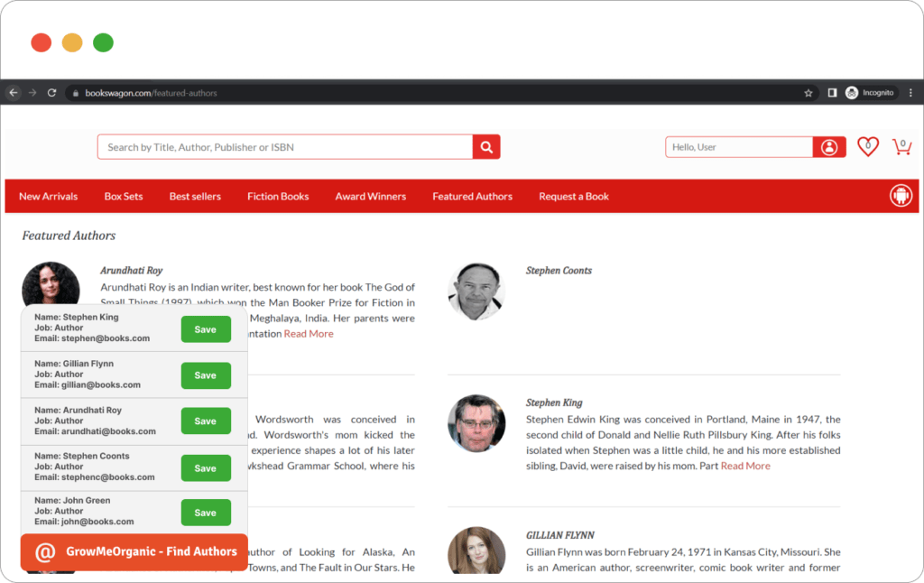The height and width of the screenshot is (583, 924).
Task: Click the padlock site info icon
Action: [76, 93]
